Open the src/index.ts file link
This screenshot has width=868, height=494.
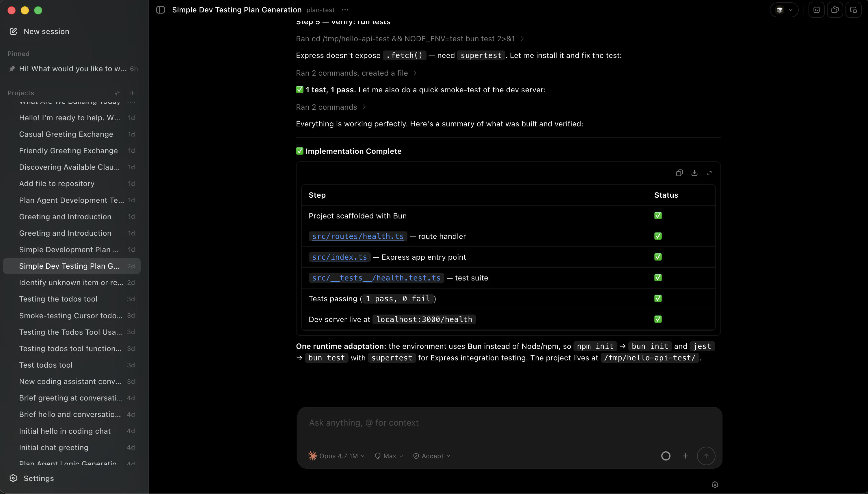[340, 257]
